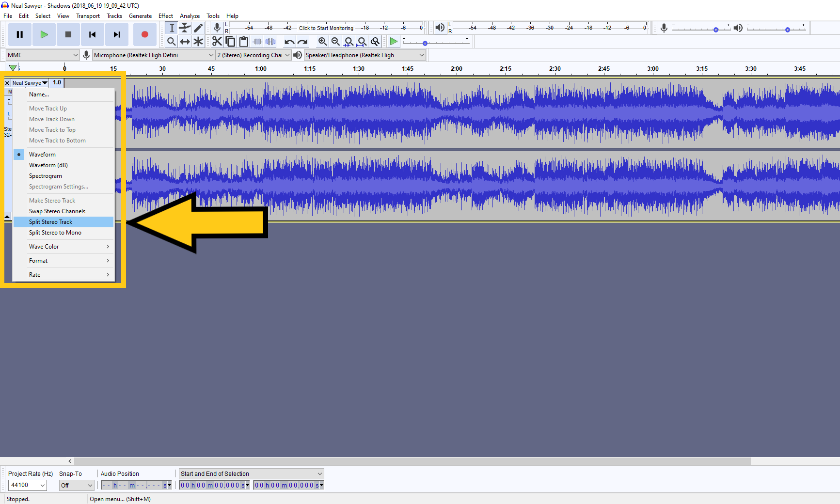Choose Split Stereo to Mono
Viewport: 840px width, 504px height.
click(x=55, y=233)
